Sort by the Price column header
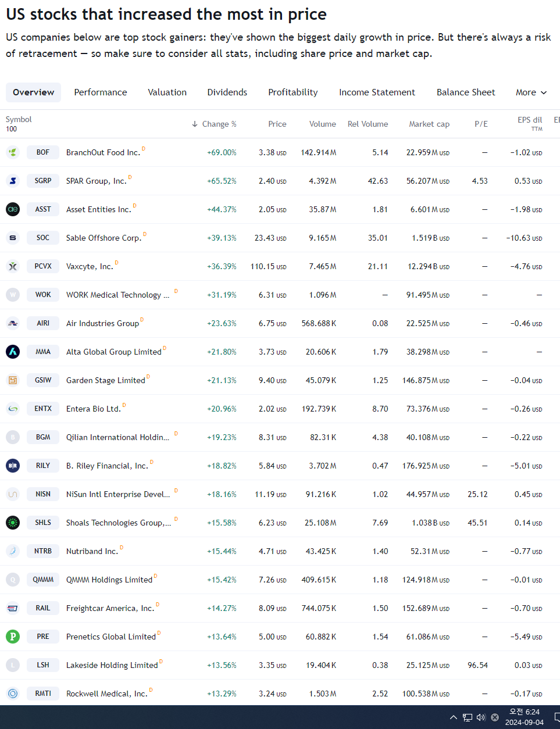This screenshot has width=560, height=729. click(277, 124)
